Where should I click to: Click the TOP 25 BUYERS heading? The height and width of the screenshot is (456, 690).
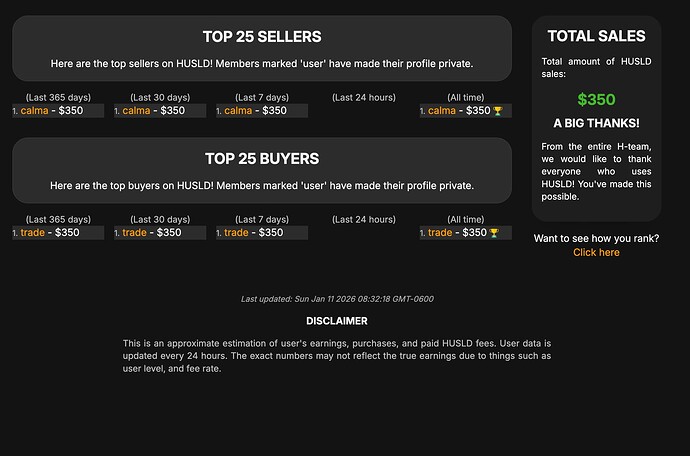[x=262, y=158]
